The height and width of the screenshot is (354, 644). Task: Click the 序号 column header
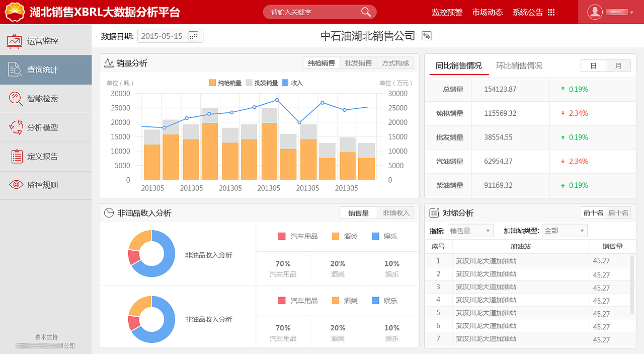tap(438, 246)
